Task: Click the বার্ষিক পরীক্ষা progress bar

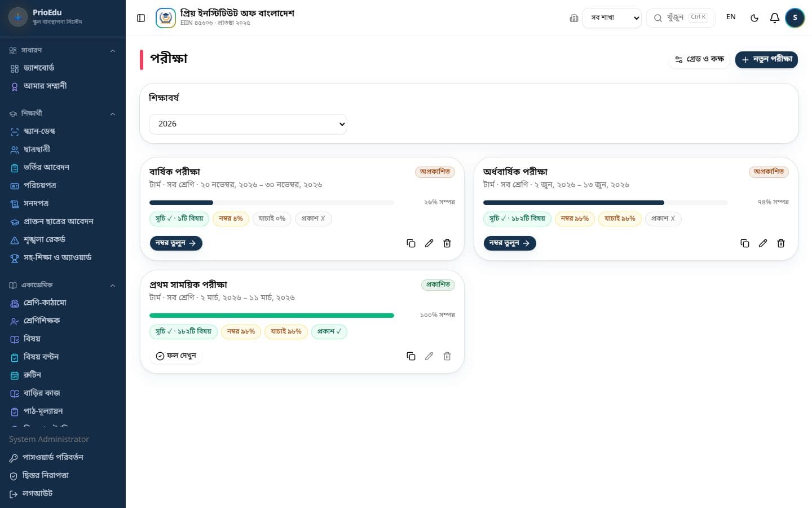Action: [272, 203]
